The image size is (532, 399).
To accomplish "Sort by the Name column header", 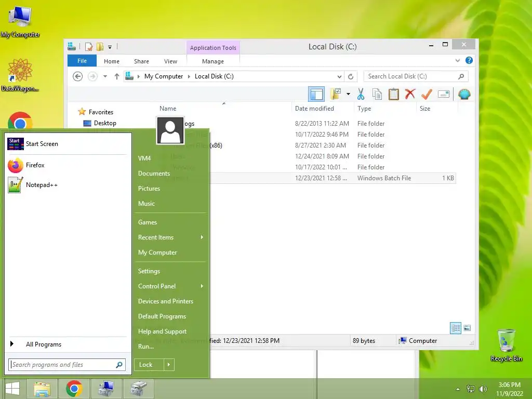I will click(x=168, y=109).
